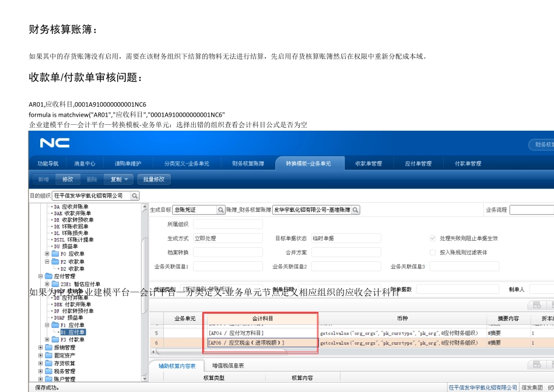Select the D1 应付单 tree item
Screen dimensions: 554x392
pyautogui.click(x=72, y=332)
